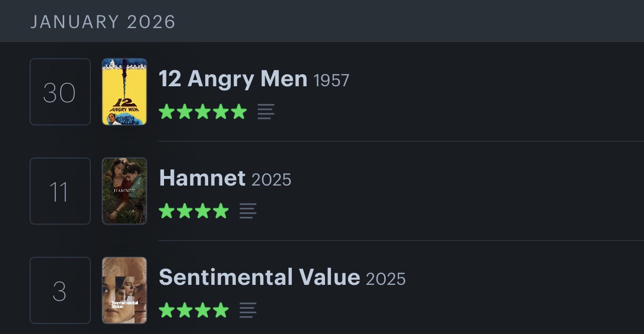Screen dimensions: 644x334
Task: Click the January 2026 month header
Action: (x=103, y=22)
